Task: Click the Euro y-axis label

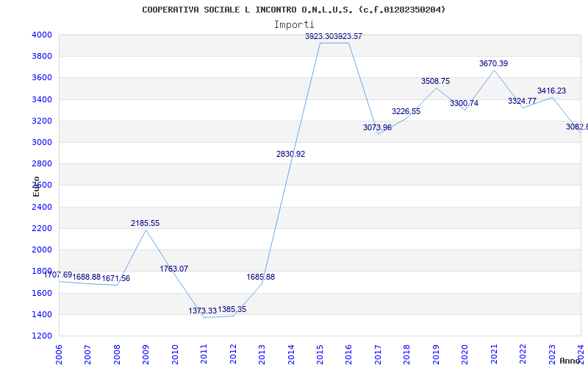Action: pos(36,187)
